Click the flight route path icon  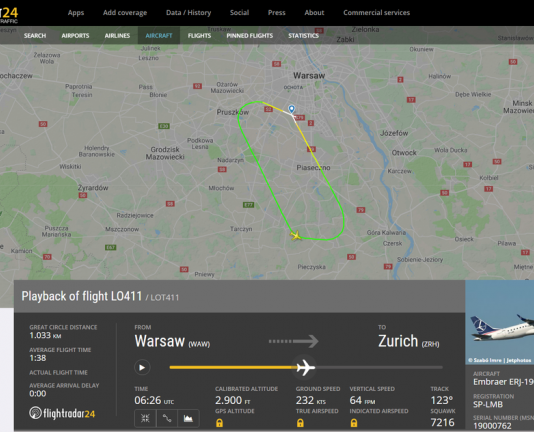167,418
